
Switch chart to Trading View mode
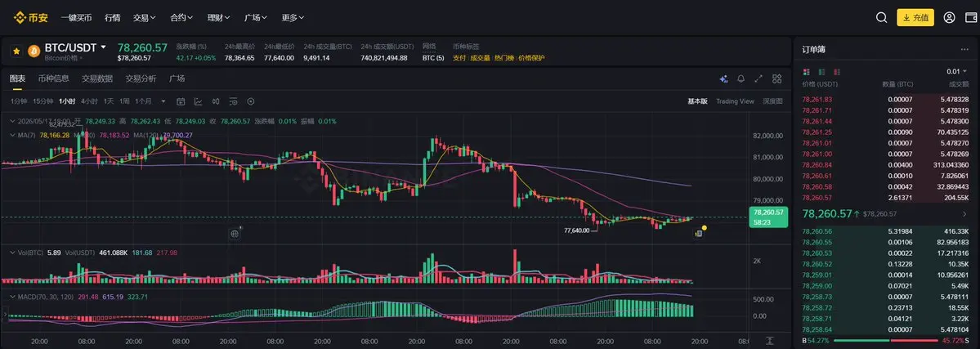[735, 101]
